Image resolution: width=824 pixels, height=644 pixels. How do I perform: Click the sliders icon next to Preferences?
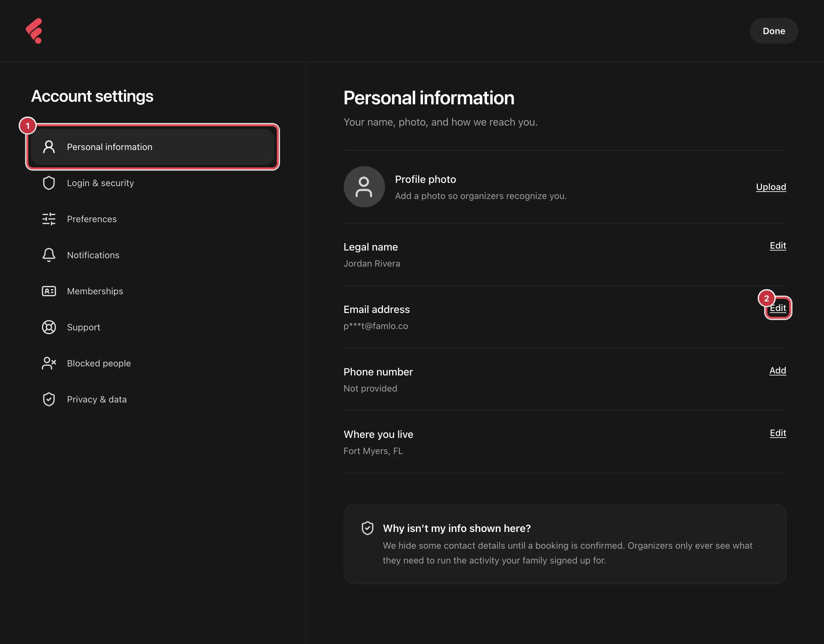tap(49, 219)
